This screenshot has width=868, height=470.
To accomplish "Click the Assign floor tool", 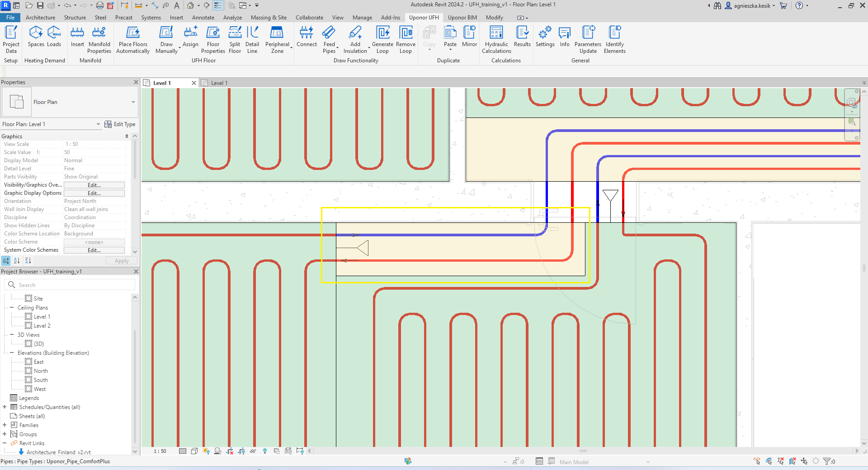I will tap(190, 36).
